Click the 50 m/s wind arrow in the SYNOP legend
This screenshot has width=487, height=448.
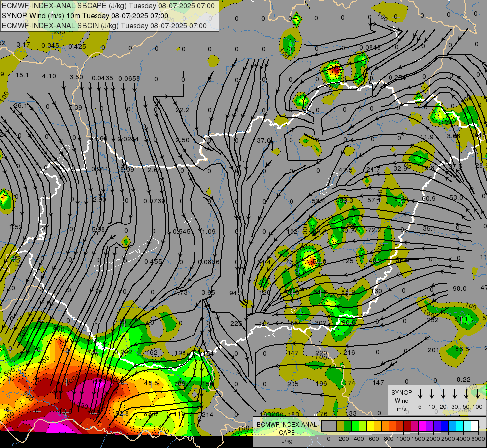point(466,393)
